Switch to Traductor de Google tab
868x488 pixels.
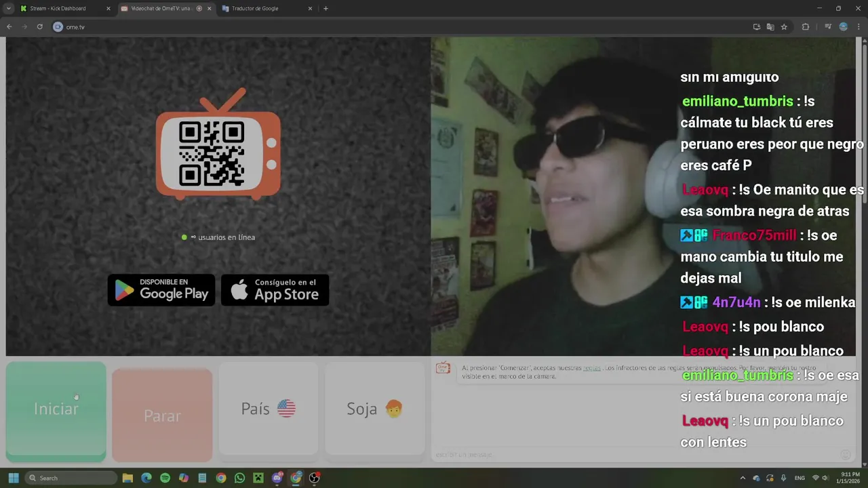tap(267, 9)
